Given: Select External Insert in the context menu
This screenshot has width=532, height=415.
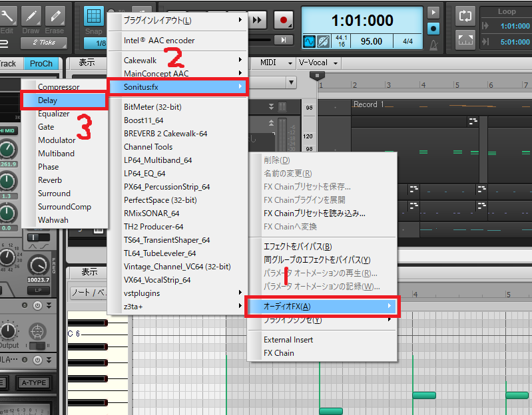Looking at the screenshot, I should (x=322, y=340).
